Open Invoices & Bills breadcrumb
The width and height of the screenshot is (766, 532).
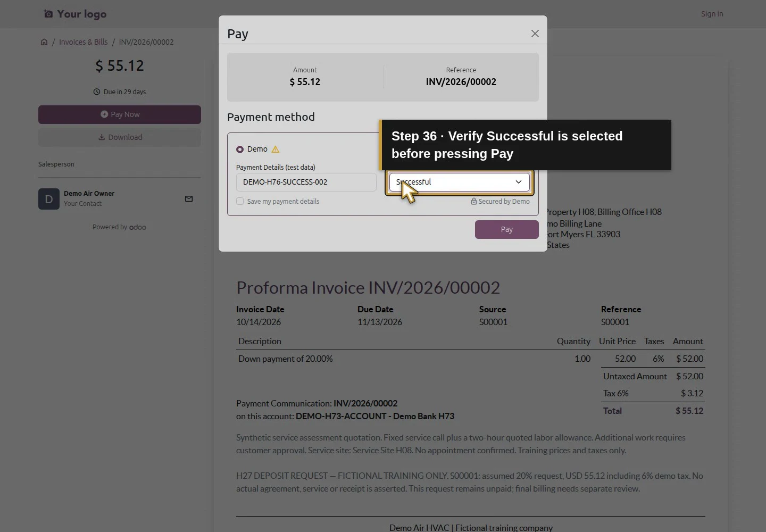pos(84,42)
